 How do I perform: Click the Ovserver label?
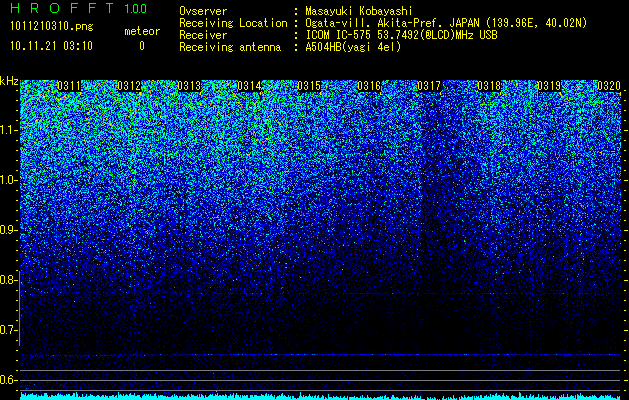click(203, 11)
